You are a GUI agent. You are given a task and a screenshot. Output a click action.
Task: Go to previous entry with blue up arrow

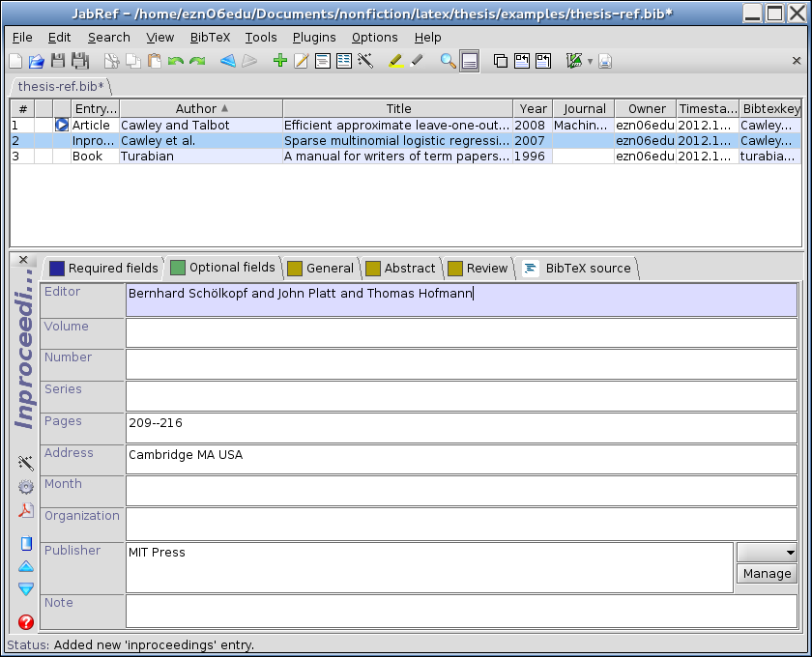point(26,566)
